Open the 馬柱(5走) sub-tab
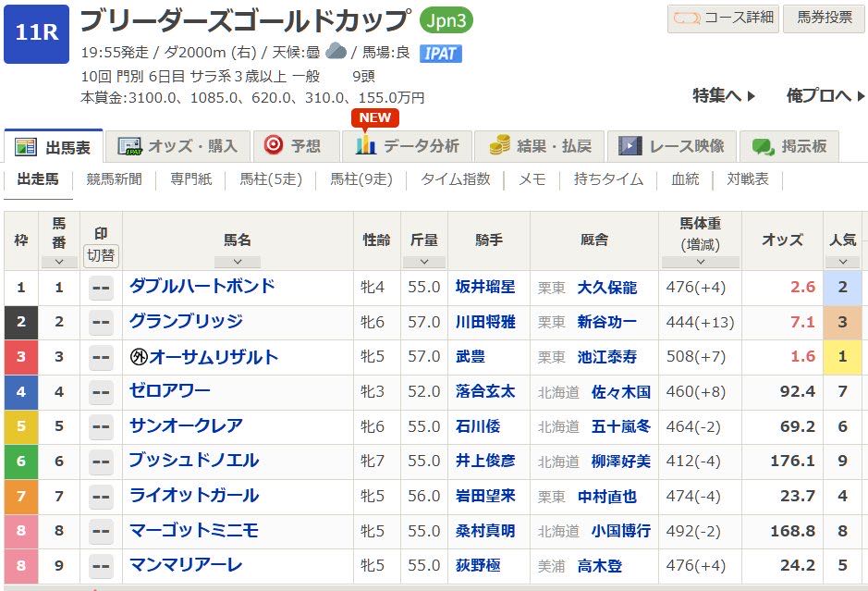Viewport: 868px width, 591px height. [x=271, y=179]
